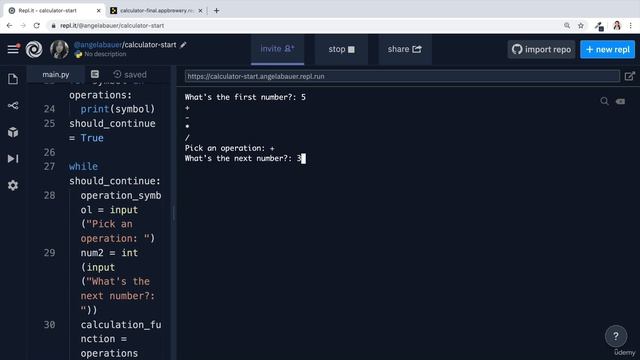
Task: Click import repo button
Action: pyautogui.click(x=541, y=49)
